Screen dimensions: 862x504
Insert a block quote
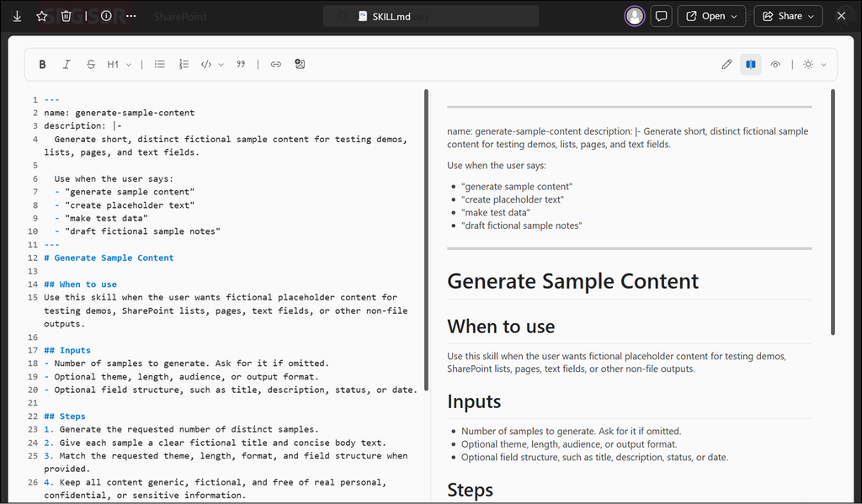click(241, 64)
